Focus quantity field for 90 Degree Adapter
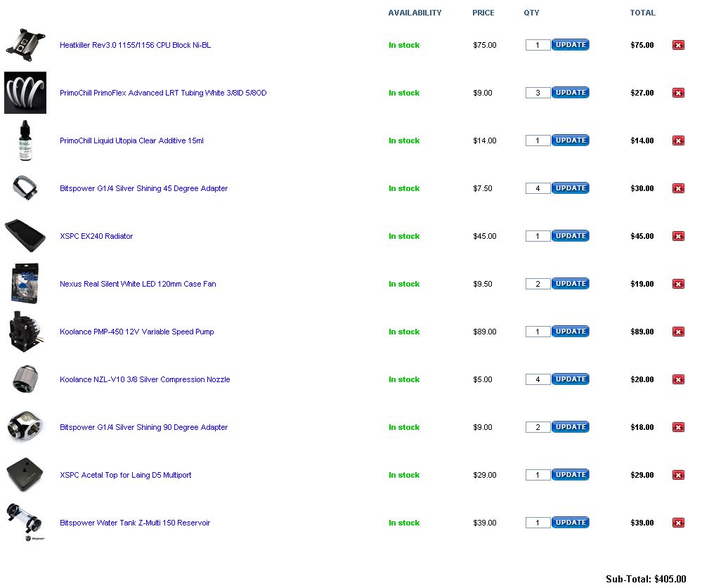This screenshot has height=588, width=702. coord(538,427)
